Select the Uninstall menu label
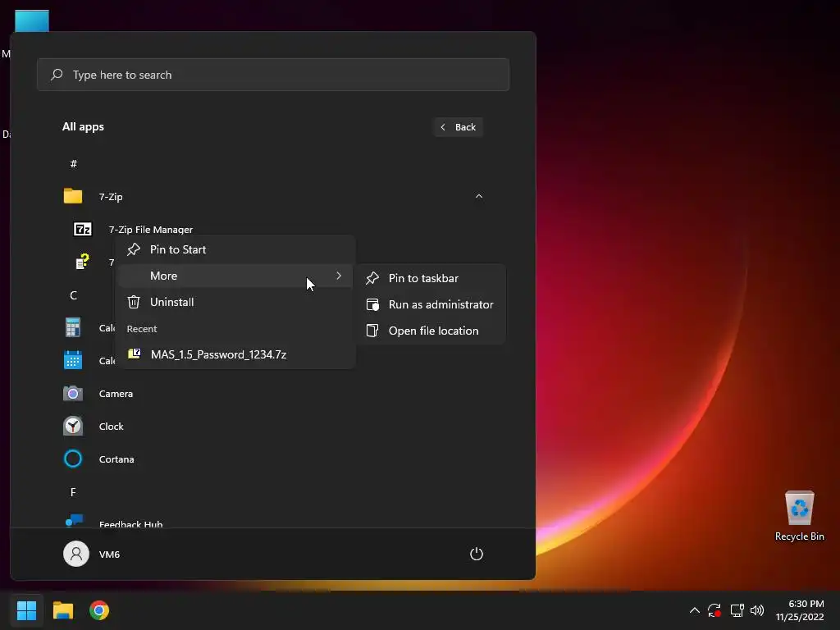The width and height of the screenshot is (840, 630). (x=172, y=302)
